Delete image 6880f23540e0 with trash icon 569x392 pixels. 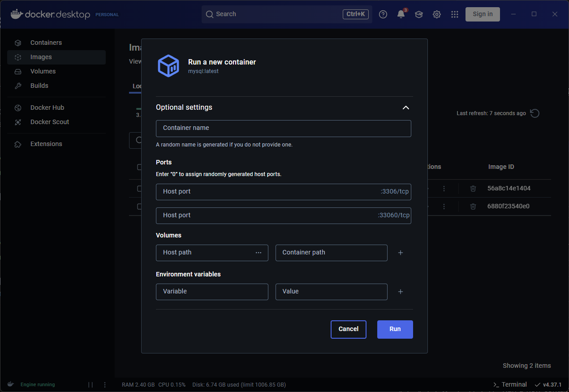point(473,207)
